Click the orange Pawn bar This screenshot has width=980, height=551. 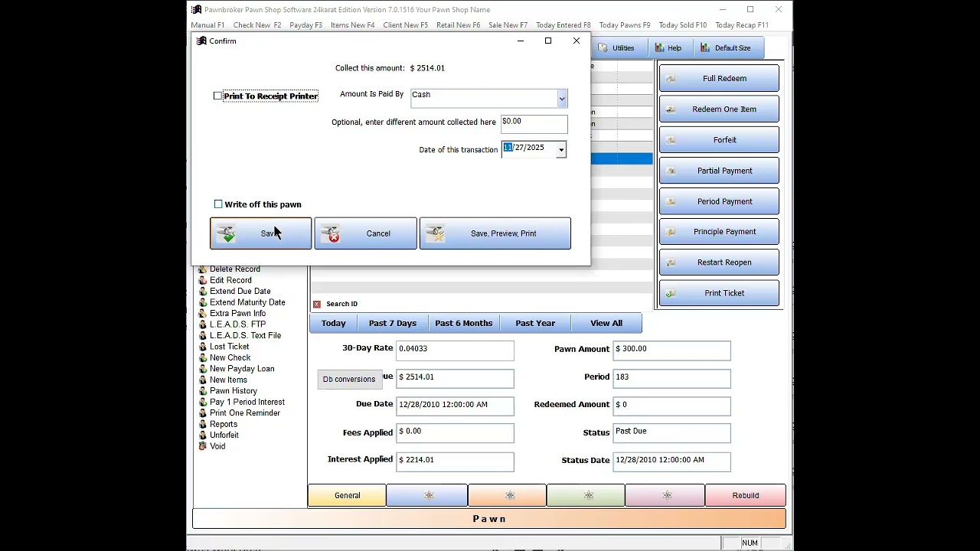point(489,519)
